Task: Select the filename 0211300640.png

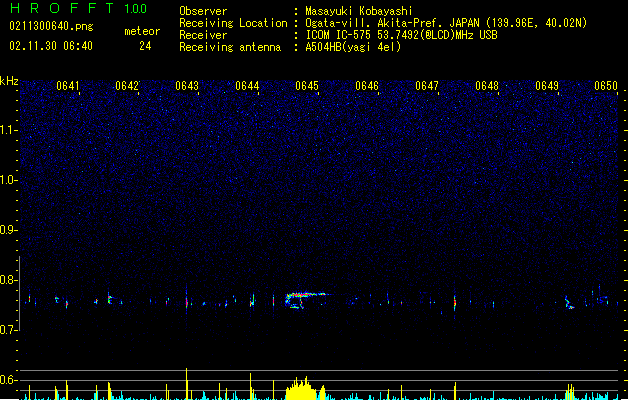Action: tap(51, 27)
